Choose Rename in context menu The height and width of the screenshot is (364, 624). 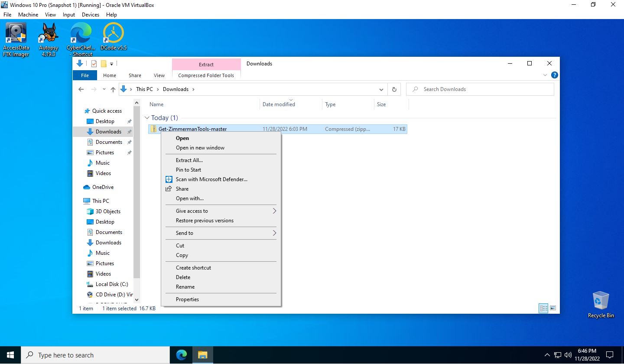point(221,287)
